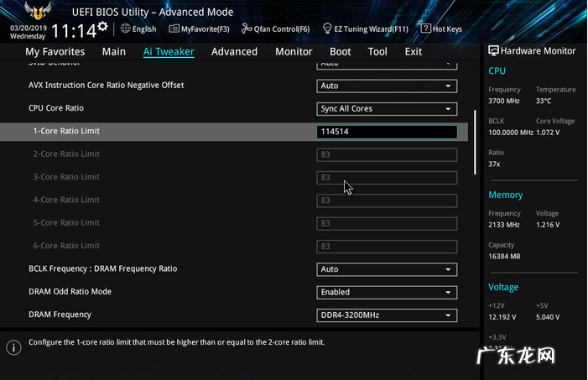Switch to the Advanced tab
The height and width of the screenshot is (380, 588).
(234, 51)
